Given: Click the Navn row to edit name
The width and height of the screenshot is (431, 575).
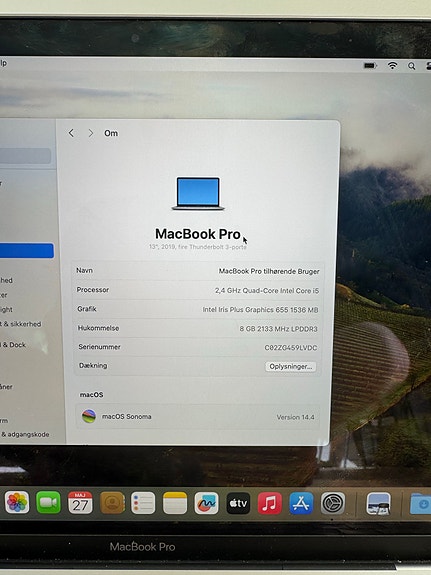Looking at the screenshot, I should (x=197, y=271).
